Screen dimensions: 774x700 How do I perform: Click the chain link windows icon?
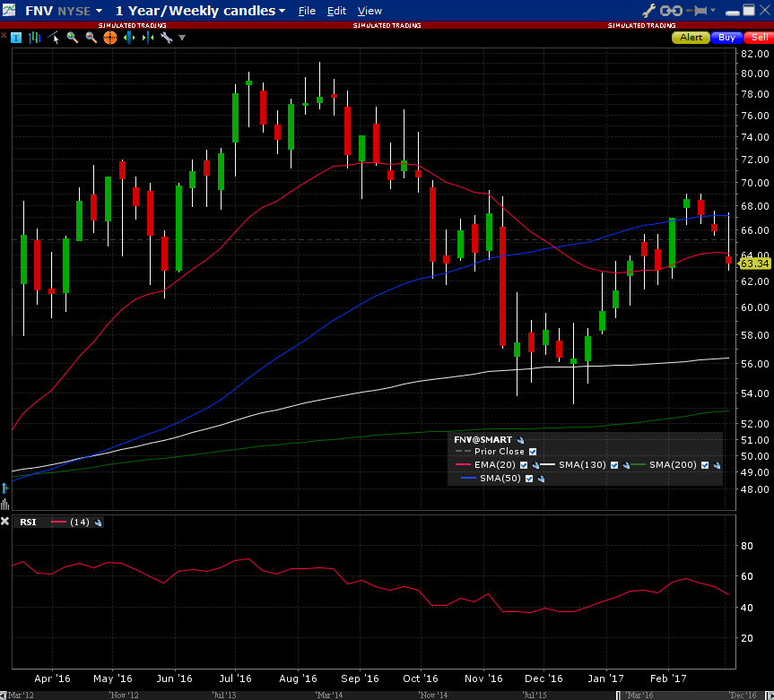(x=670, y=11)
